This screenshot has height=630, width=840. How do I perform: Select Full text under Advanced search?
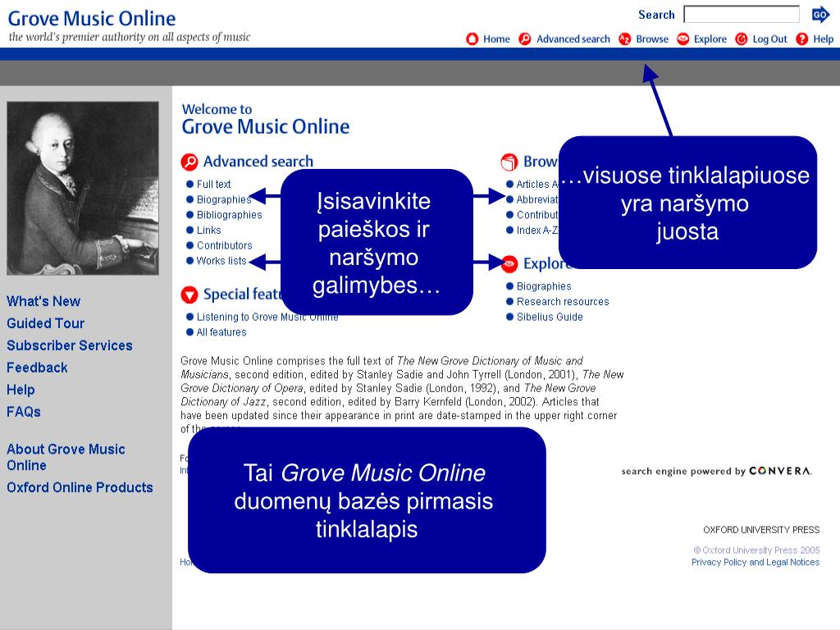[x=213, y=185]
